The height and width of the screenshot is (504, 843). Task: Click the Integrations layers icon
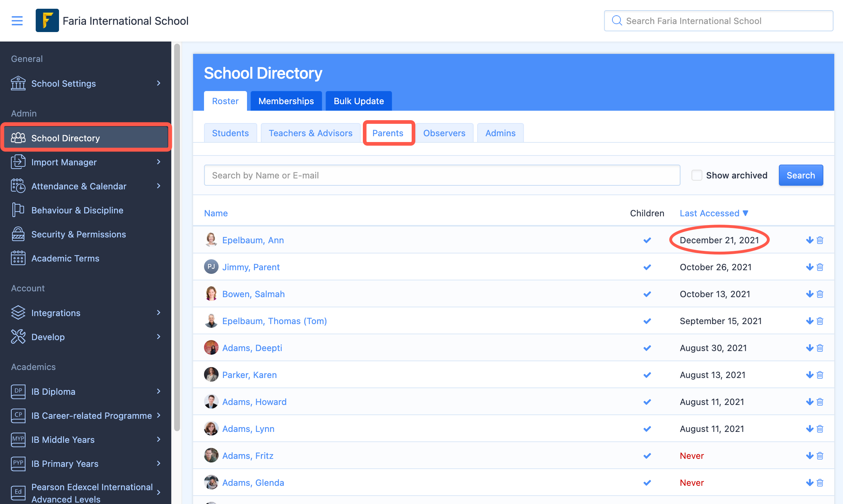click(x=18, y=313)
